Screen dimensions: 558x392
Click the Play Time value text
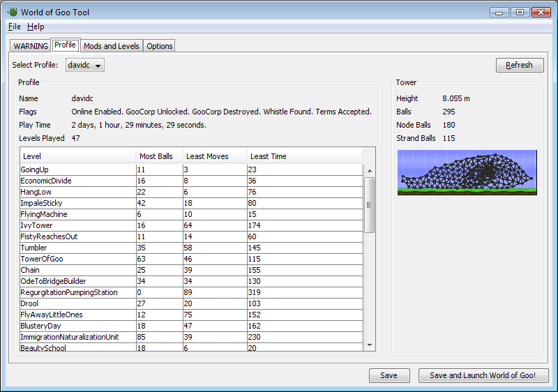pyautogui.click(x=139, y=126)
